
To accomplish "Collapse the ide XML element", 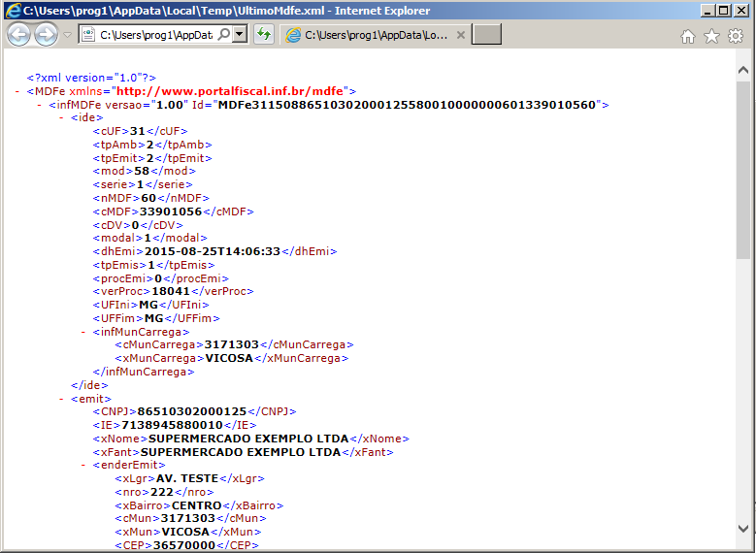I will (62, 117).
